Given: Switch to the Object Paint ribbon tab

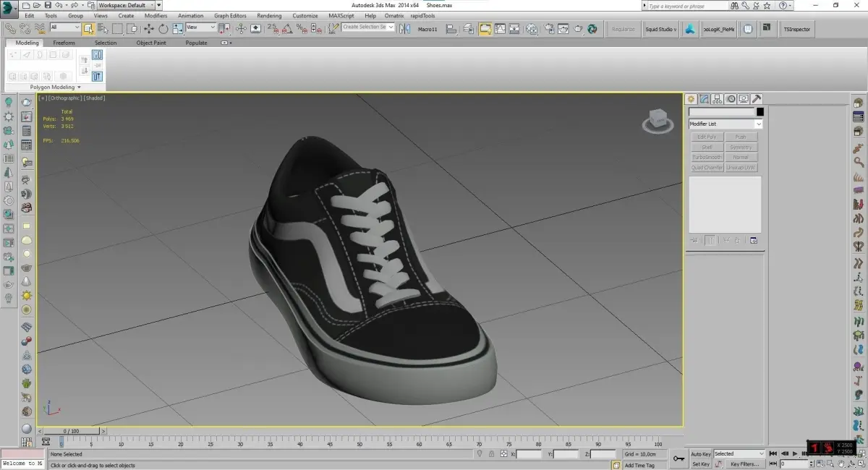Looking at the screenshot, I should click(151, 43).
